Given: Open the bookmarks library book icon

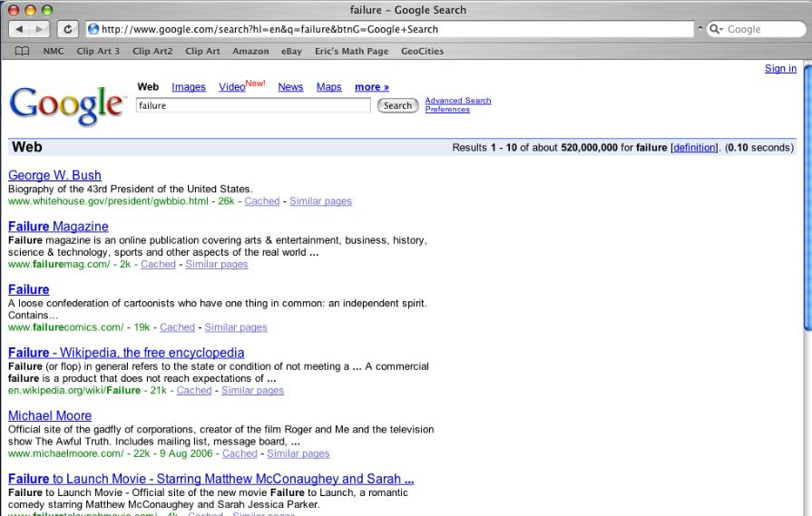Looking at the screenshot, I should (x=22, y=52).
